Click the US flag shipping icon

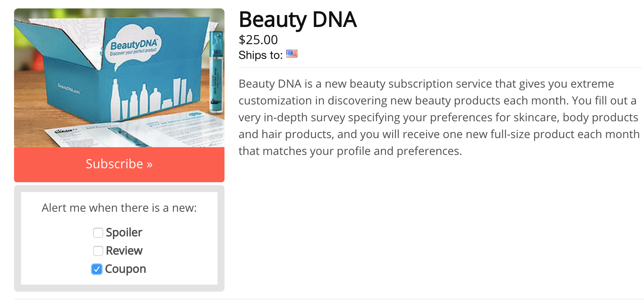291,54
